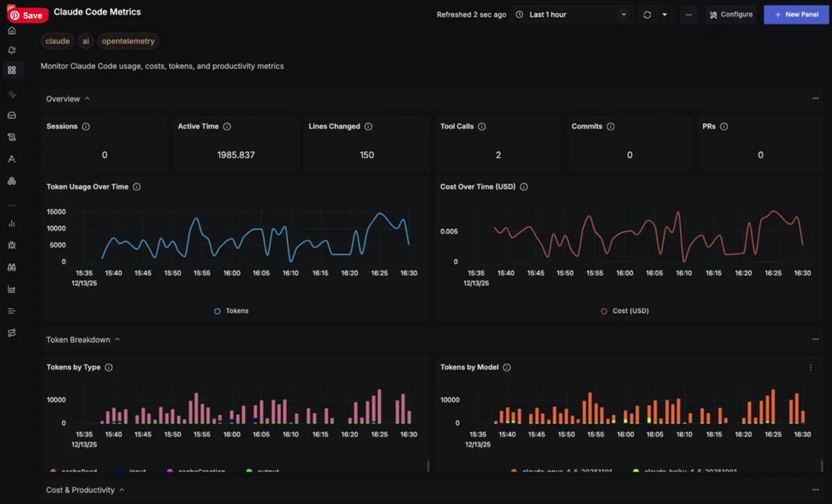Open the Last 1 hour time range dropdown
The height and width of the screenshot is (504, 832).
pos(572,15)
